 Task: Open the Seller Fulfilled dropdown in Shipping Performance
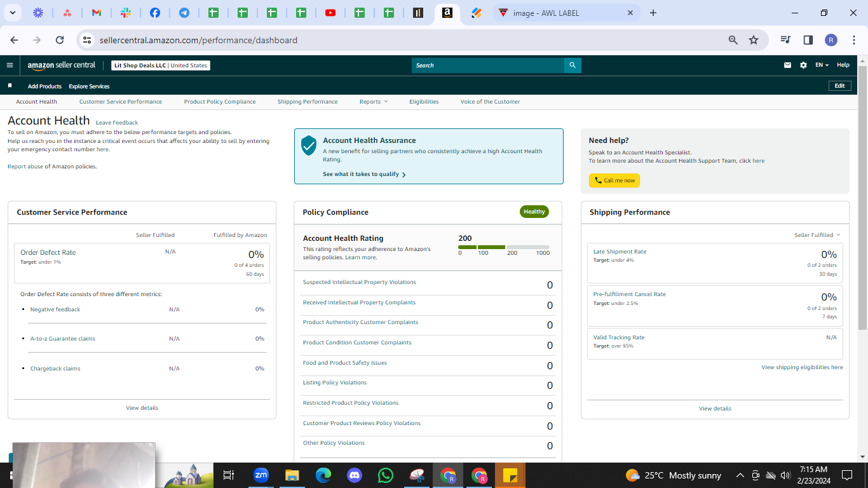817,235
